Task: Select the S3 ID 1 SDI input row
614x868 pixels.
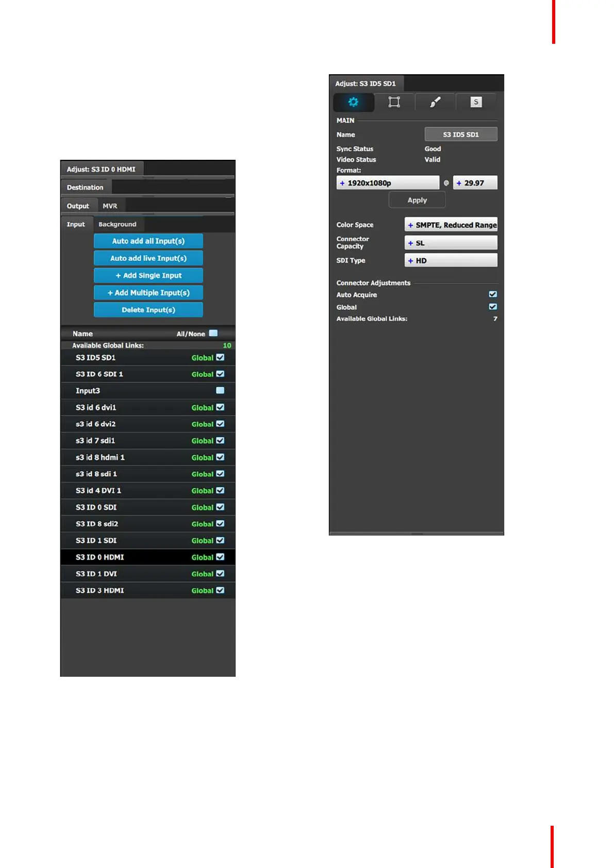Action: point(148,540)
